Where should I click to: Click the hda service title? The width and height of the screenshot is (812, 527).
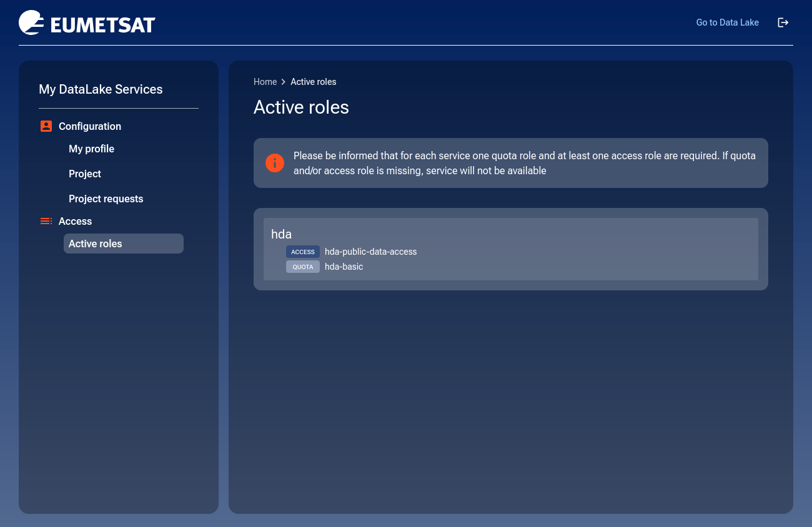(281, 234)
